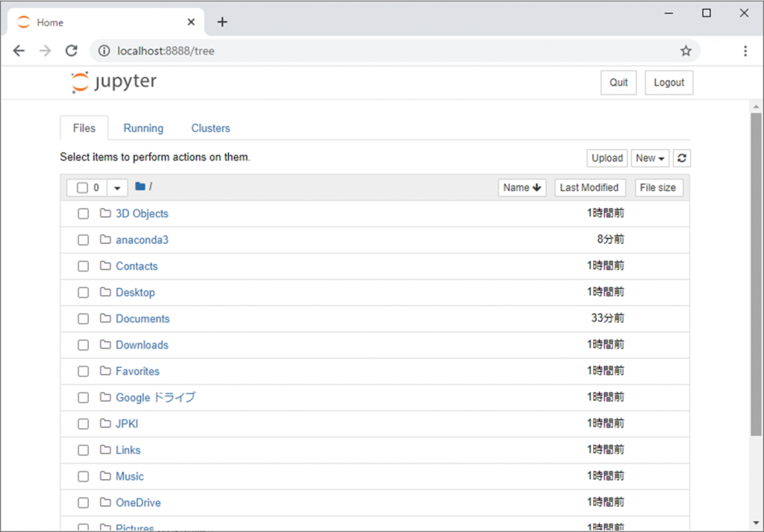Check the box next to Documents
The height and width of the screenshot is (532, 764).
(84, 319)
